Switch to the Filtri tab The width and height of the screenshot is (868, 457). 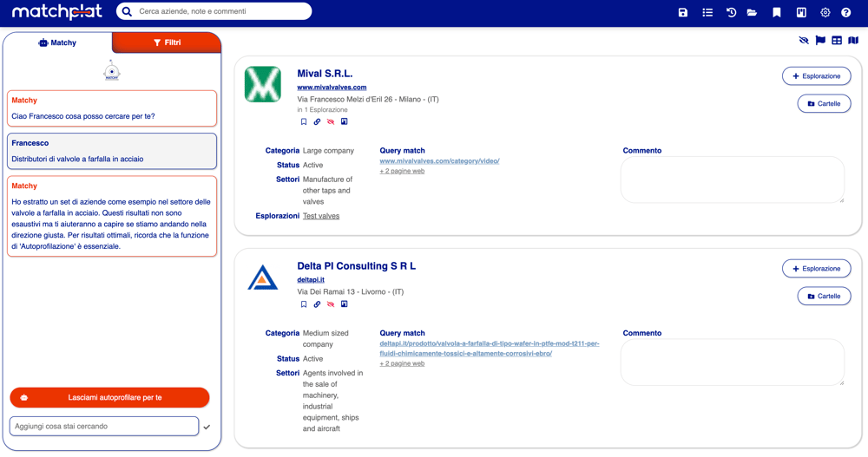click(x=167, y=42)
